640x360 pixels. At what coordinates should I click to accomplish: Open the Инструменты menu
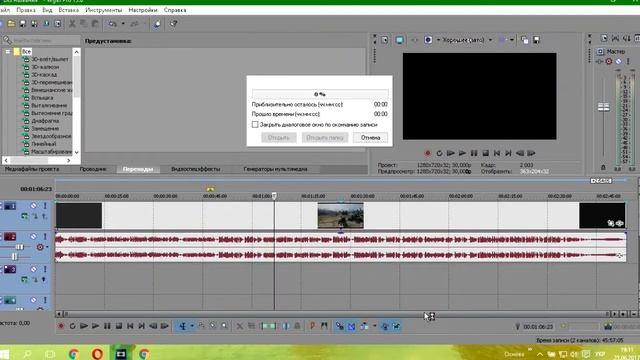104,10
